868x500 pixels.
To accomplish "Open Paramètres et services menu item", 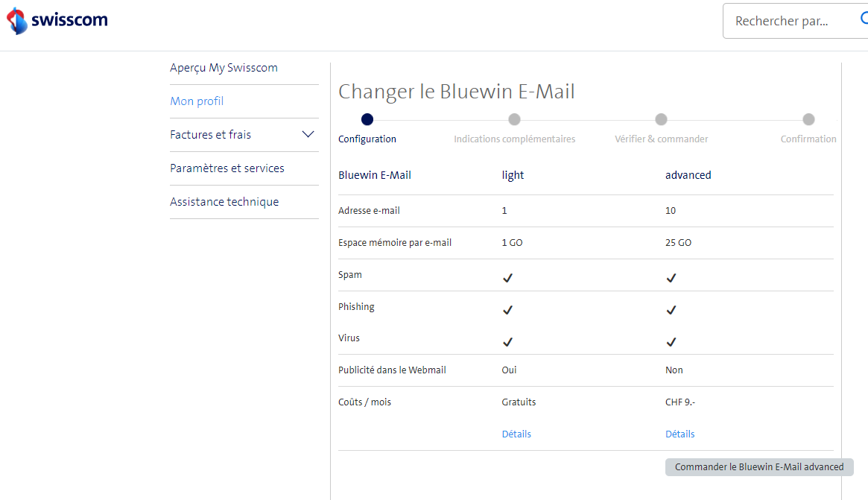I will 227,168.
